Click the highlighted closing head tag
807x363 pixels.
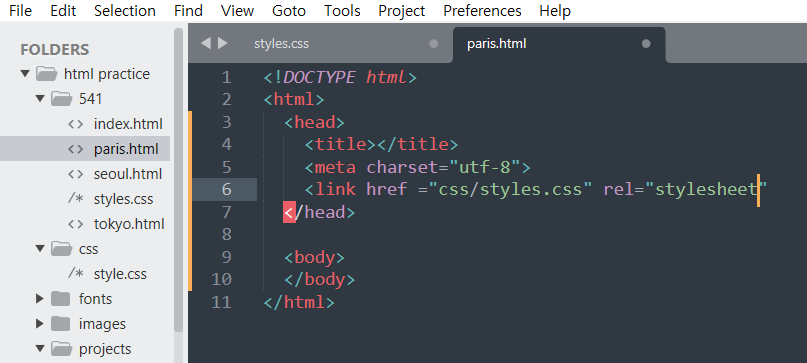point(319,212)
